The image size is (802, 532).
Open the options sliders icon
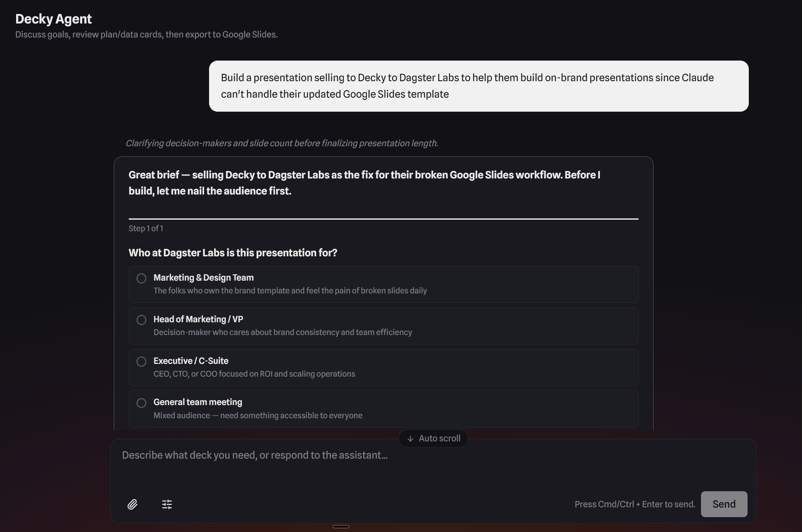[167, 504]
